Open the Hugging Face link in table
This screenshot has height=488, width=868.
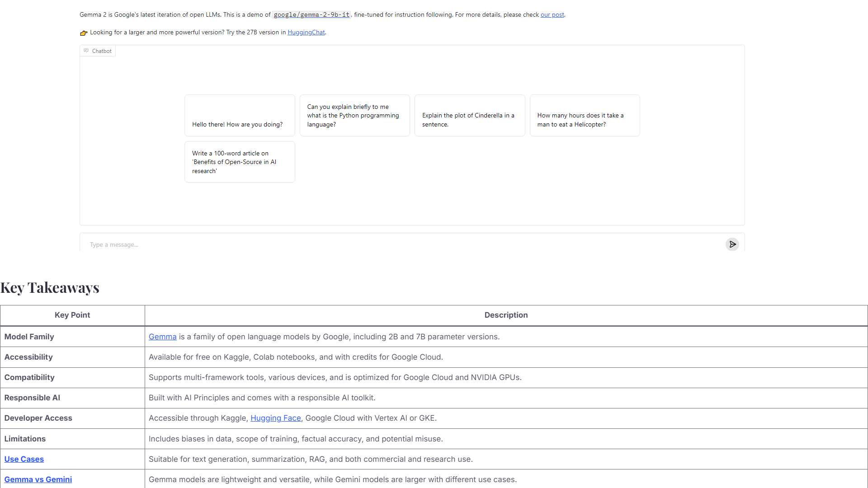click(x=275, y=418)
